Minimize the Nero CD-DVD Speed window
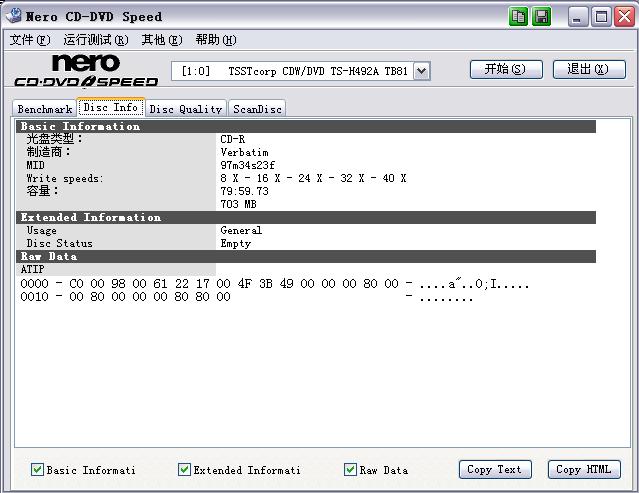The height and width of the screenshot is (493, 639). point(577,17)
